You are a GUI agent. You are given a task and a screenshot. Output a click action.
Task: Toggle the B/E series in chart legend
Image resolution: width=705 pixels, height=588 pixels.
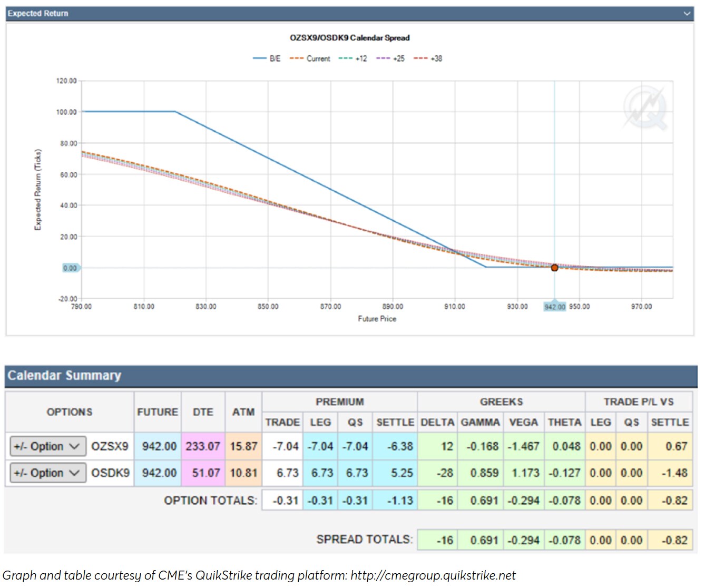click(x=267, y=58)
